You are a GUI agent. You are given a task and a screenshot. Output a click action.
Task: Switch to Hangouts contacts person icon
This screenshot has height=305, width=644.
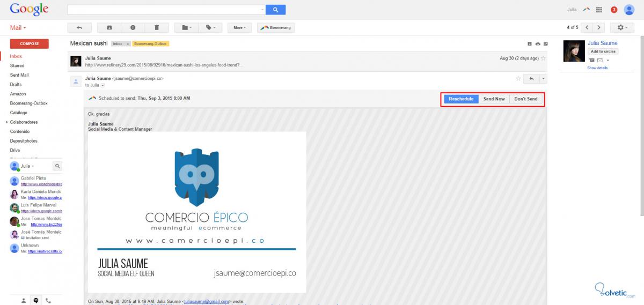23,300
